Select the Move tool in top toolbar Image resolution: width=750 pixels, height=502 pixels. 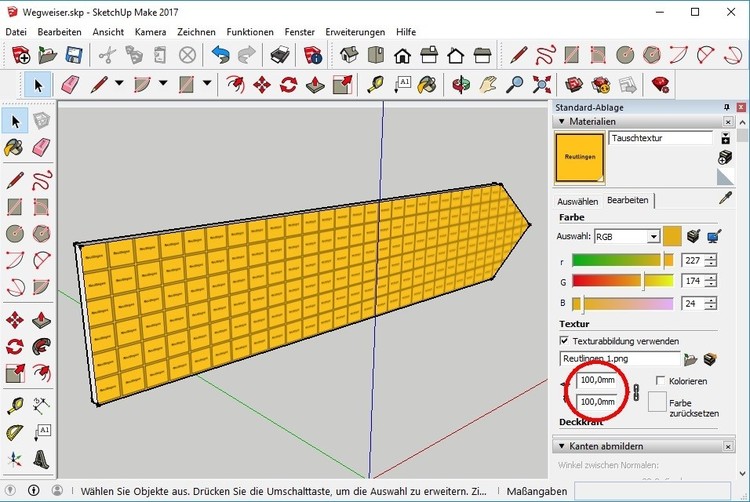coord(262,85)
